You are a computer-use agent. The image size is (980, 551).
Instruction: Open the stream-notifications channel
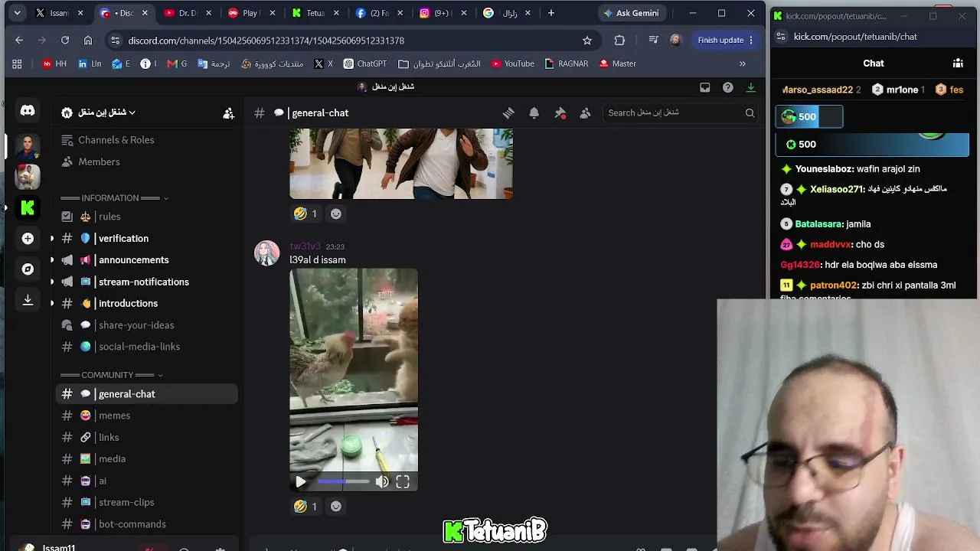[147, 282]
